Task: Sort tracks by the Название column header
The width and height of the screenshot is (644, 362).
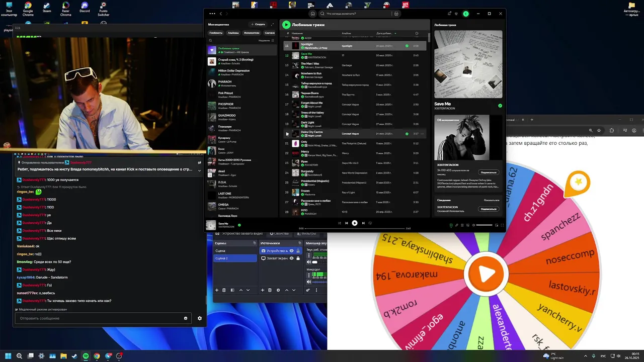Action: pos(297,33)
